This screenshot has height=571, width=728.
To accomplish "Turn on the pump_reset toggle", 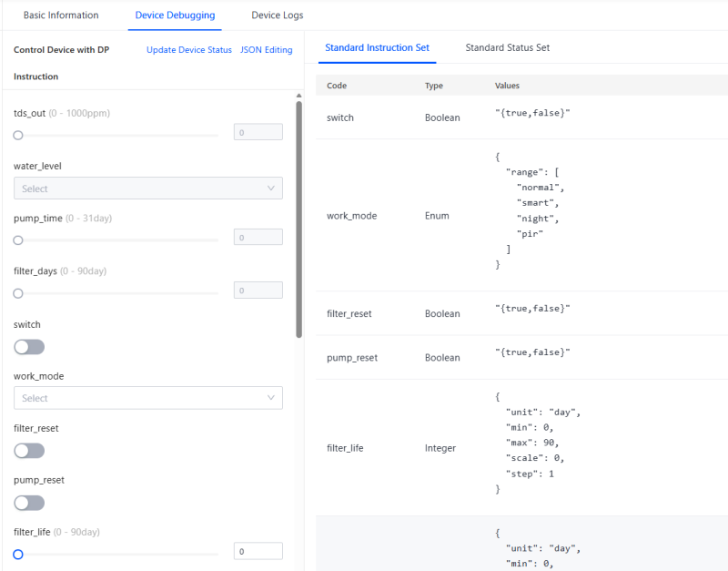I will [29, 503].
